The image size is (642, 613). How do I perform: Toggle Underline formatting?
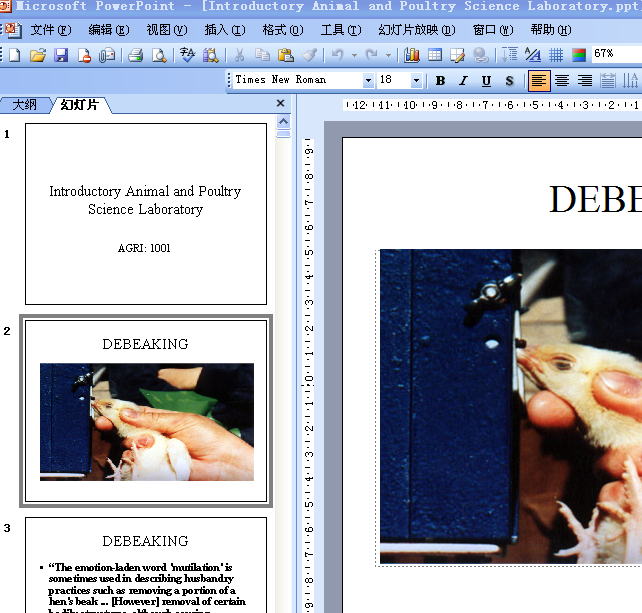point(486,81)
